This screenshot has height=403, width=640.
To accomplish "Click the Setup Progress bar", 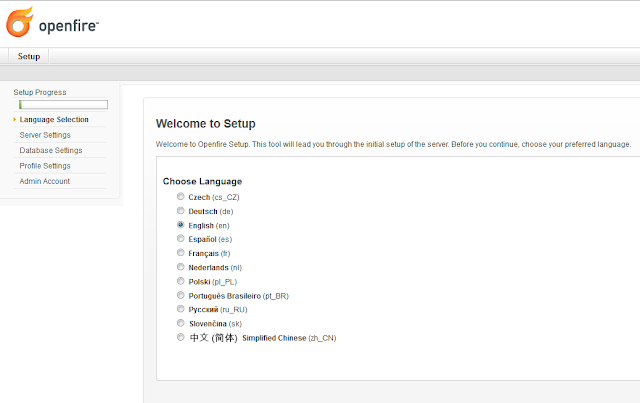I will pos(63,105).
